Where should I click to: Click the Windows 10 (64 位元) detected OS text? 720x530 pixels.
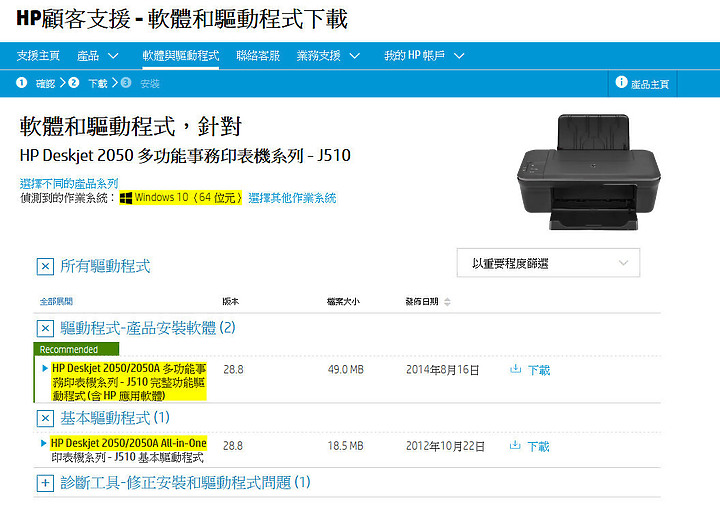coord(188,198)
